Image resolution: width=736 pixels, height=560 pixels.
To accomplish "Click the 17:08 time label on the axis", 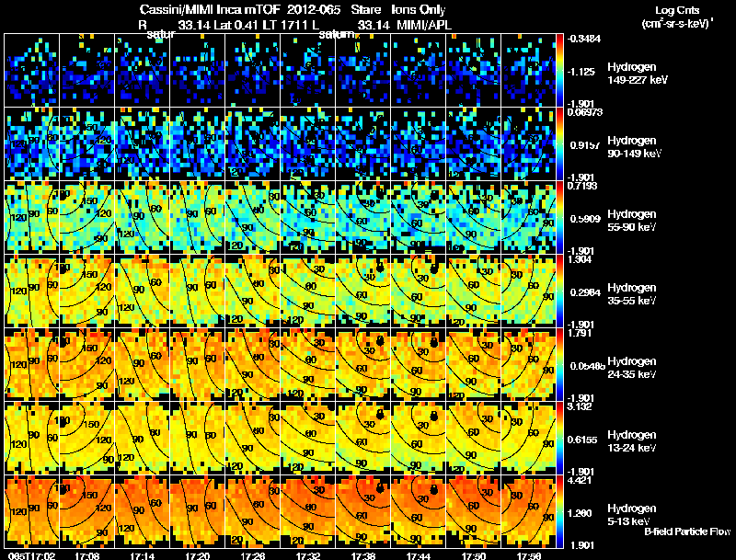I will pyautogui.click(x=86, y=556).
